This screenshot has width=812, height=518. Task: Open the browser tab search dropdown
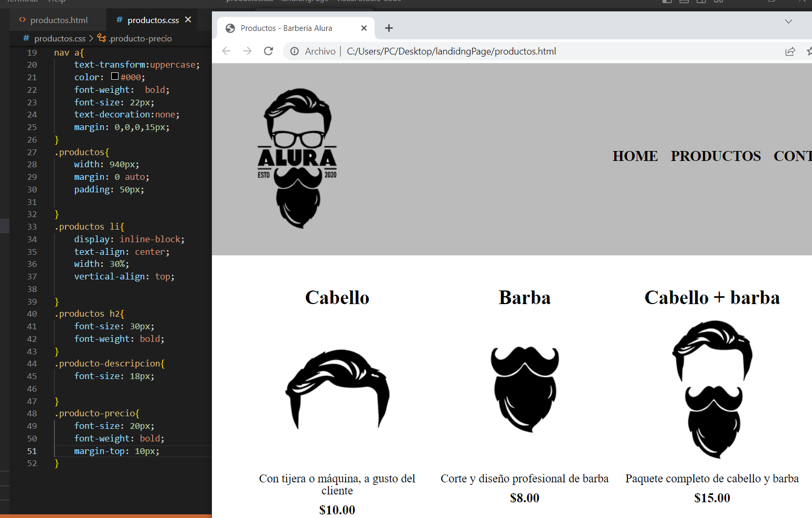[788, 21]
